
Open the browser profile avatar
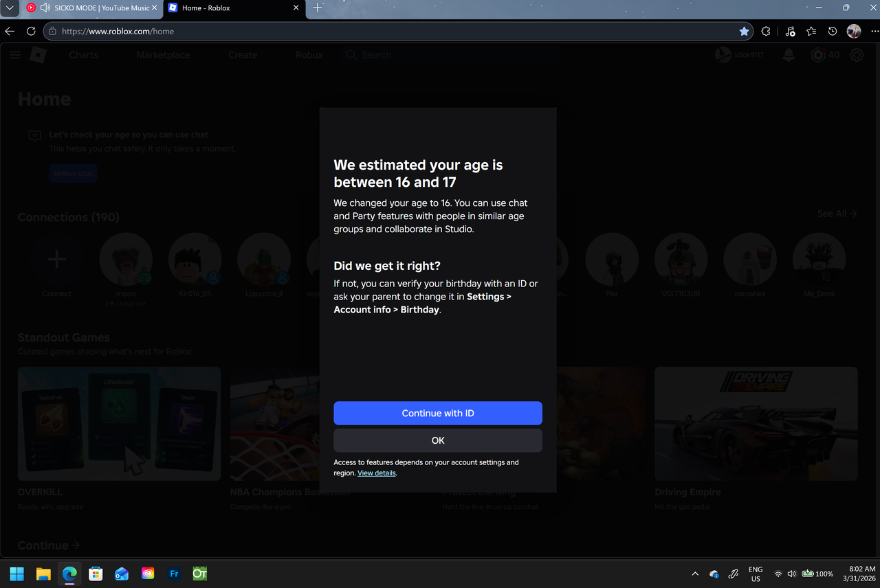click(854, 31)
